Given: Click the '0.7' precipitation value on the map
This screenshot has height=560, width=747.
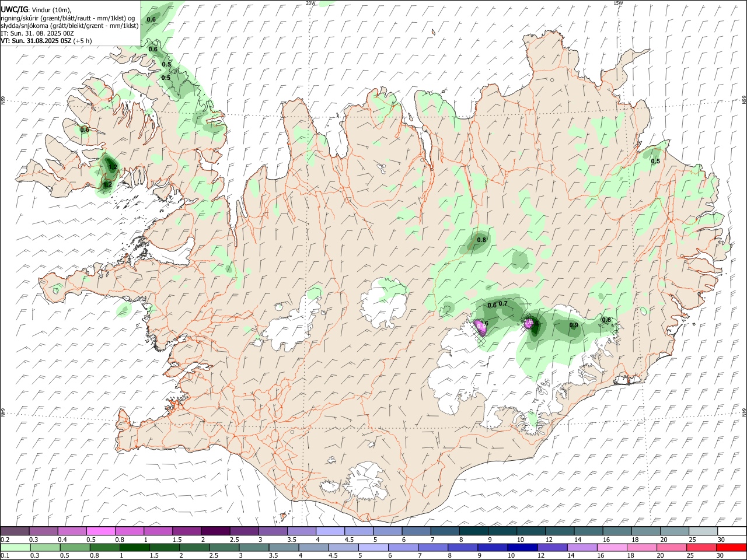Looking at the screenshot, I should (x=503, y=303).
